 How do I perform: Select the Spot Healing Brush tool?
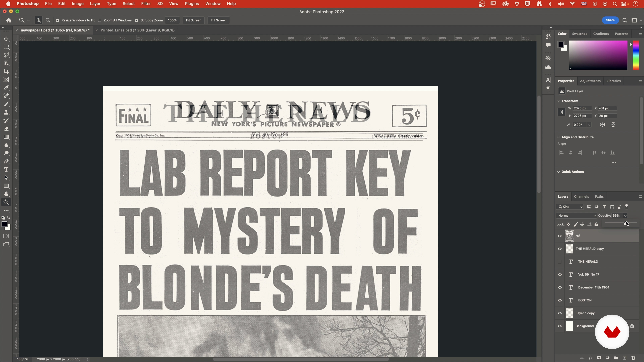[x=6, y=96]
